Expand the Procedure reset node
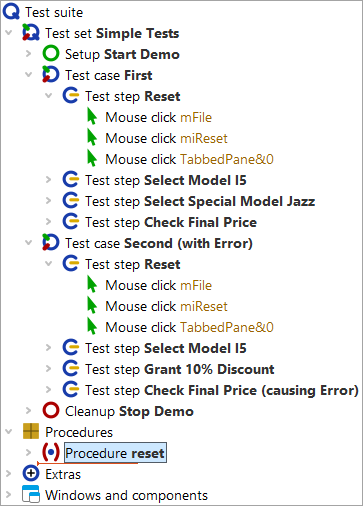This screenshot has height=506, width=363. coord(29,453)
